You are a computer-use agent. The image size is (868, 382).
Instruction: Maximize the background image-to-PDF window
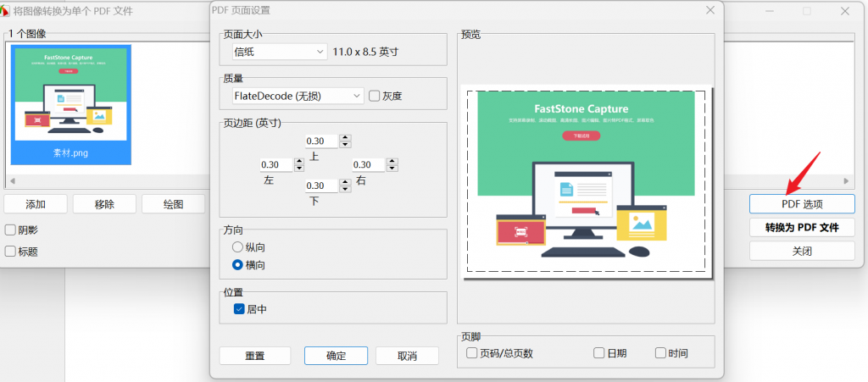click(x=807, y=11)
